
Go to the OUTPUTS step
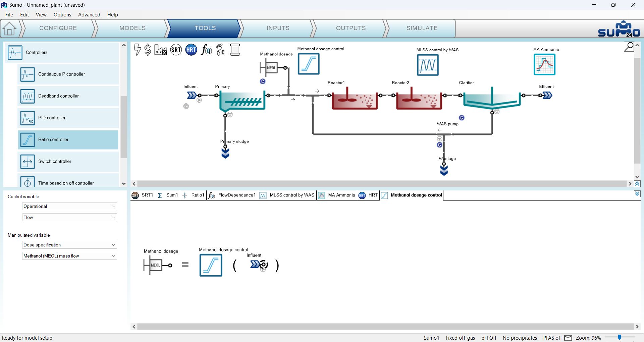click(x=351, y=28)
